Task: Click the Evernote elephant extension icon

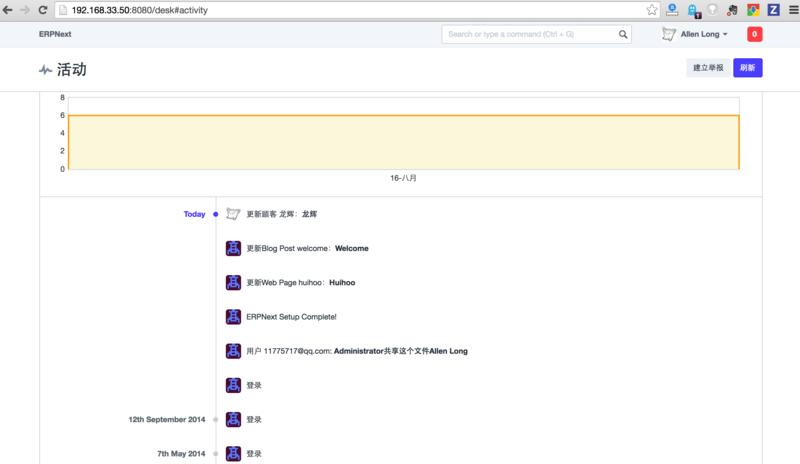Action: point(733,10)
